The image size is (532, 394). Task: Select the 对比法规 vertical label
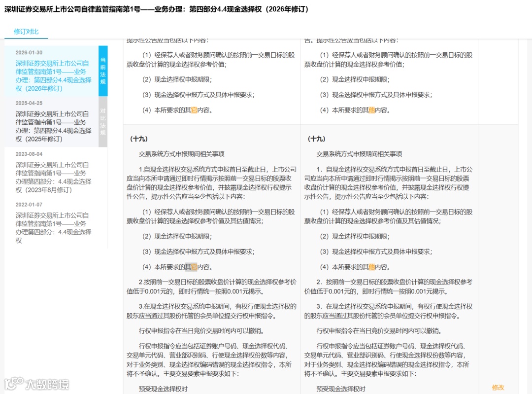103,122
